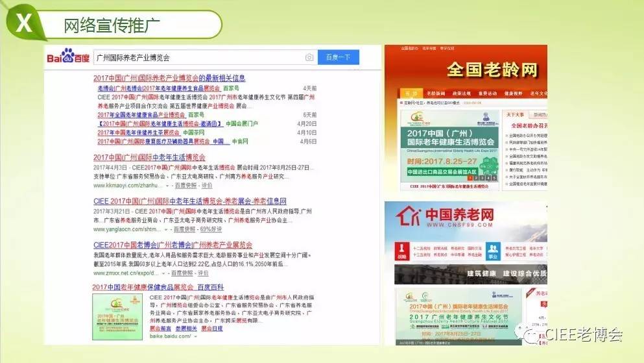Open the 展会前言 sub-link
Viewport: 644px width, 363px height.
coord(160,329)
